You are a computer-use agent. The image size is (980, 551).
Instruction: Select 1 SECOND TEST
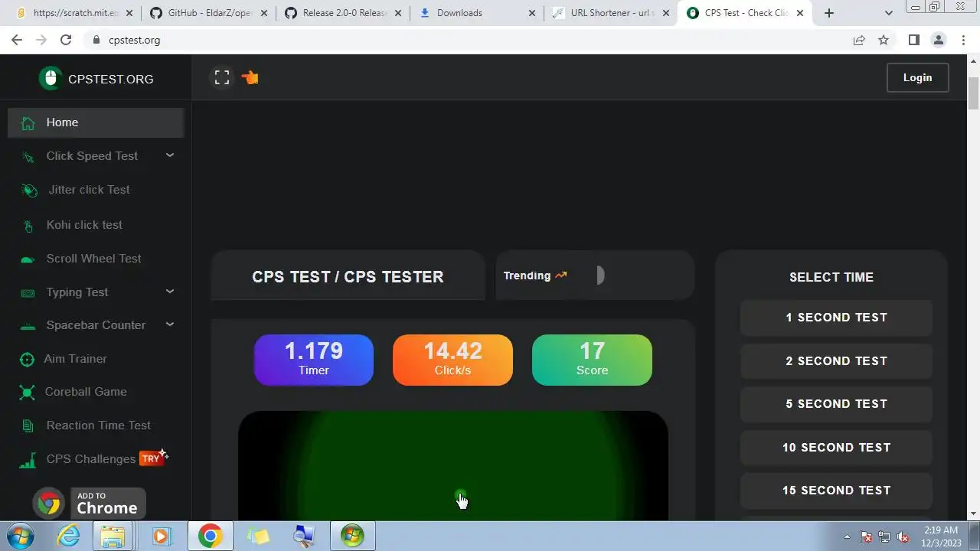(x=836, y=318)
